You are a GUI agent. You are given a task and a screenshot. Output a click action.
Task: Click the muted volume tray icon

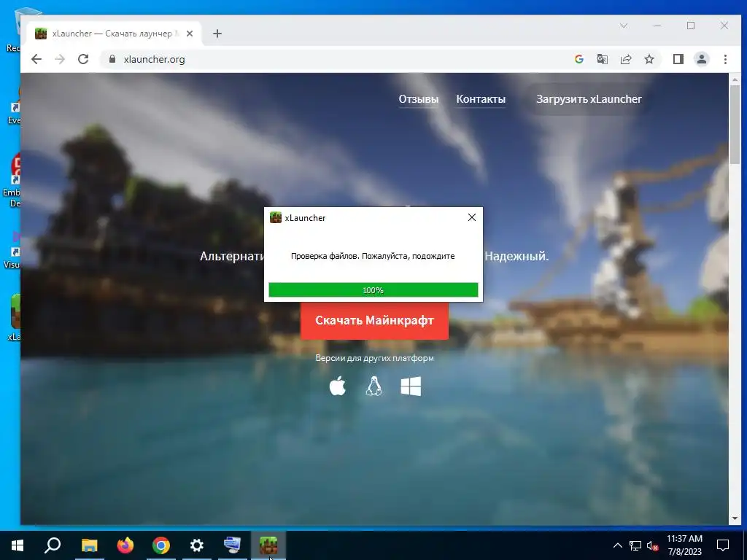pyautogui.click(x=652, y=545)
